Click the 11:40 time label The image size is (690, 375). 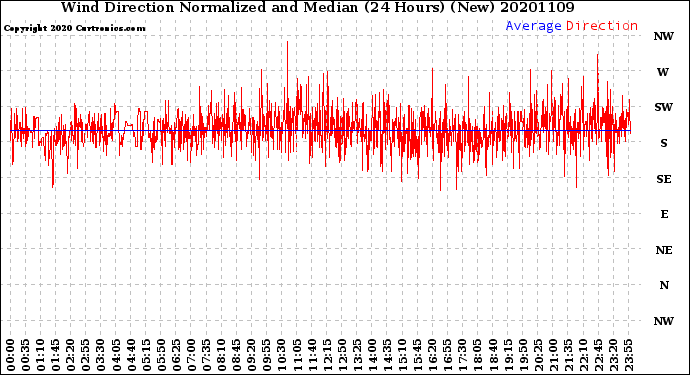coord(312,355)
